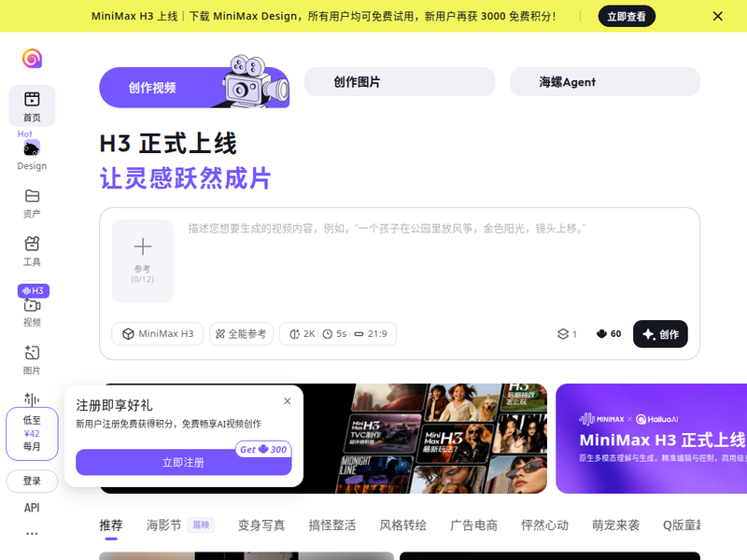Viewport: 747px width, 560px height.
Task: Click the 创作 generate button
Action: pyautogui.click(x=660, y=334)
